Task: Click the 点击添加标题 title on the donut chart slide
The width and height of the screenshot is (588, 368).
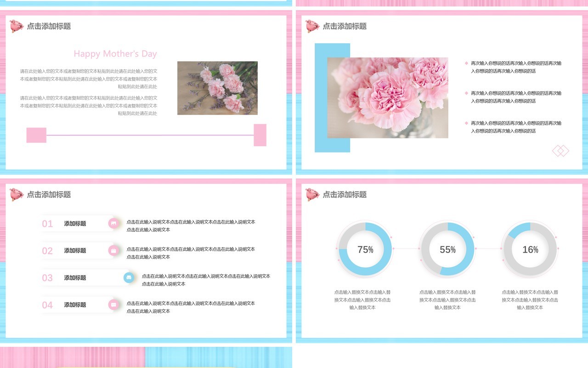Action: tap(345, 195)
